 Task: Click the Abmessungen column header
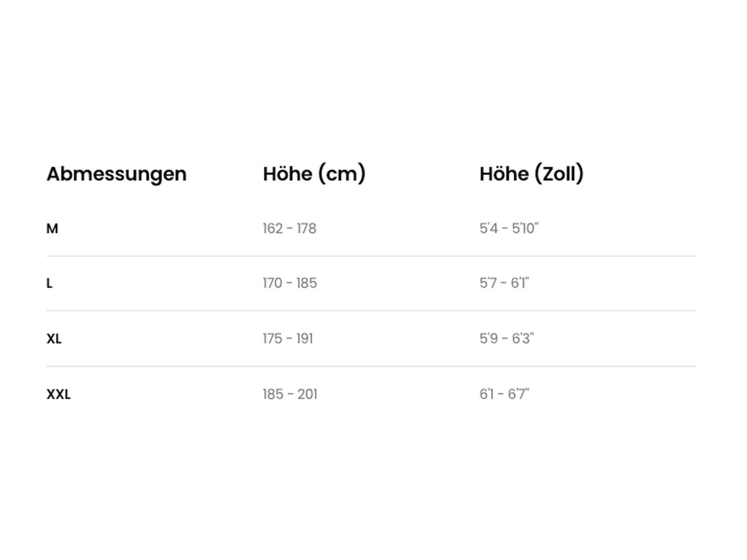116,174
